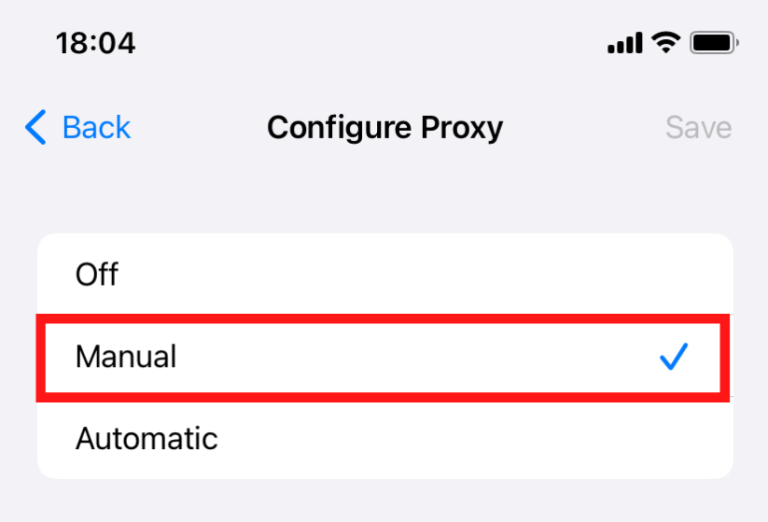Tap the Wi-Fi status icon
768x522 pixels.
[x=664, y=43]
